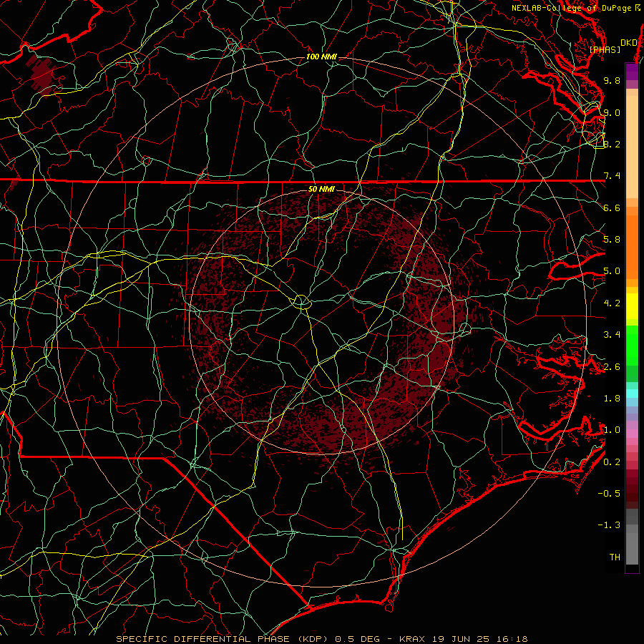Click the 9.0 value on color scale
Image resolution: width=644 pixels, height=644 pixels.
(612, 112)
